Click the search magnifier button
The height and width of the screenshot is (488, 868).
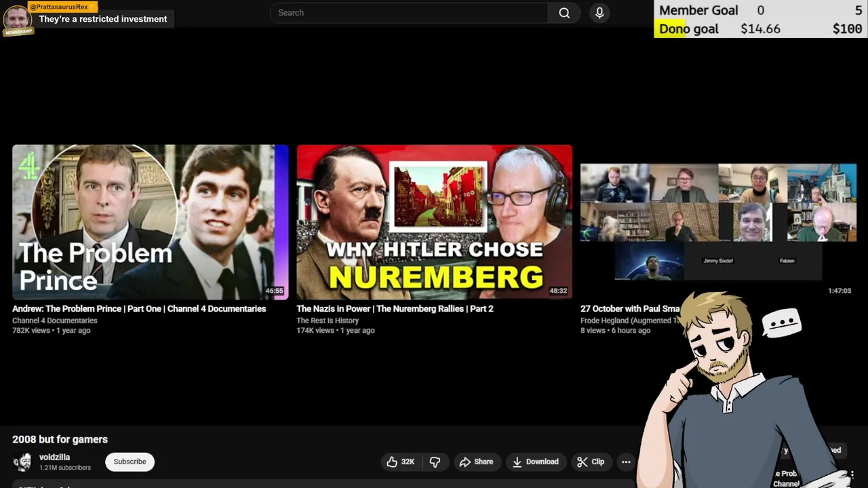point(564,13)
